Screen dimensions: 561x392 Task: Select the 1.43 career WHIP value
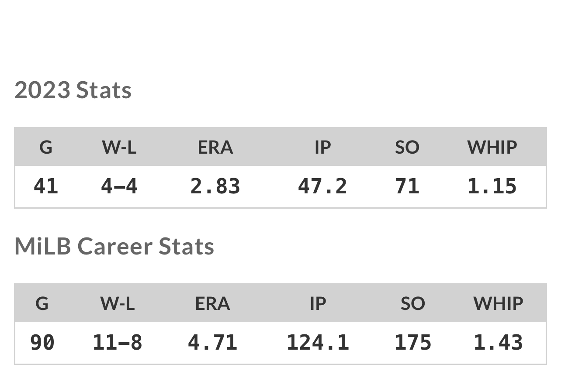click(498, 343)
